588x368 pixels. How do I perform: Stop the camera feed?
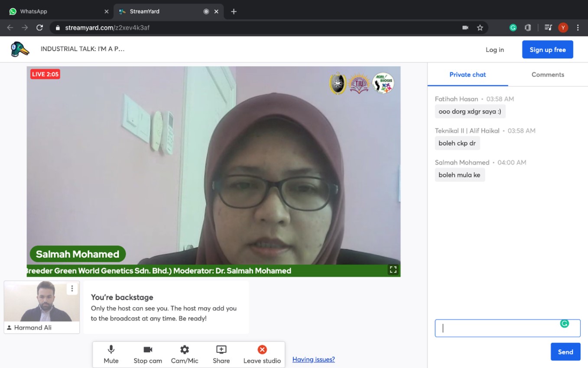[x=147, y=354]
